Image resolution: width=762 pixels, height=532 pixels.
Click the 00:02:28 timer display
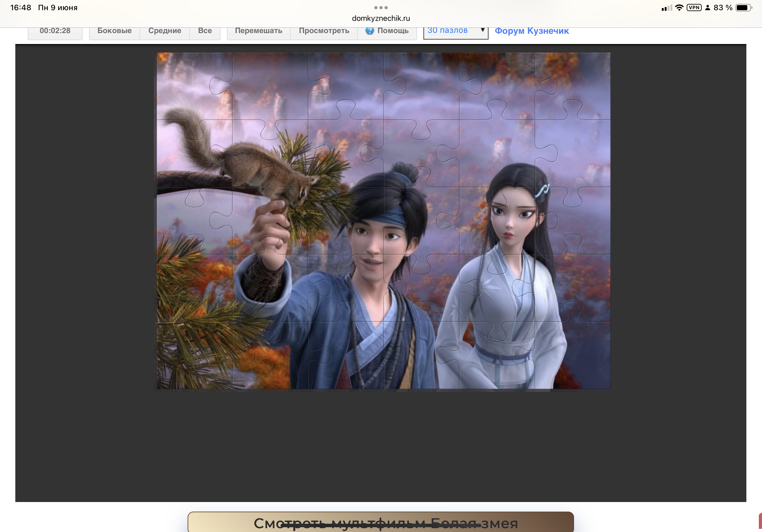[x=55, y=32]
